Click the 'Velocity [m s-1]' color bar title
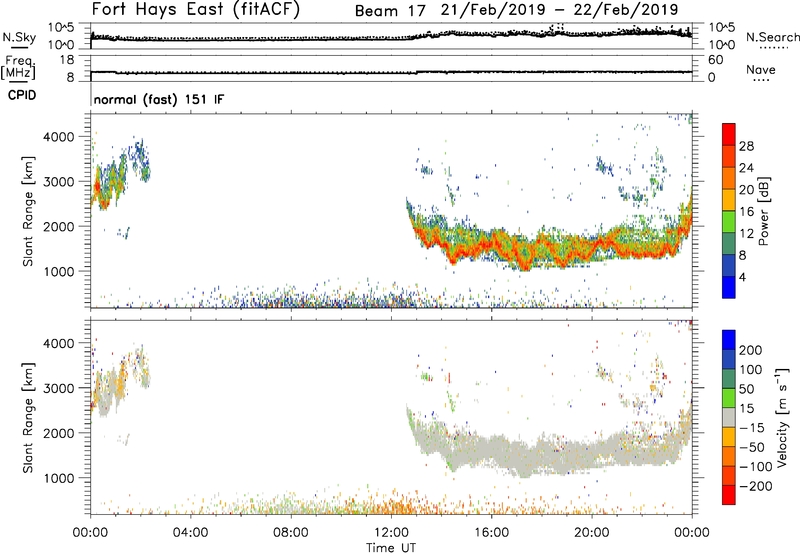 [782, 417]
